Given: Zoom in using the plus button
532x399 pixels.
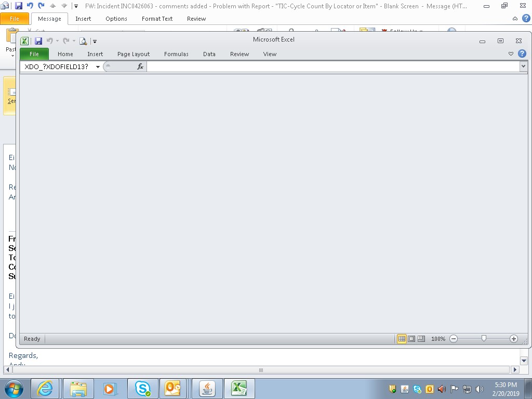Looking at the screenshot, I should (x=513, y=338).
